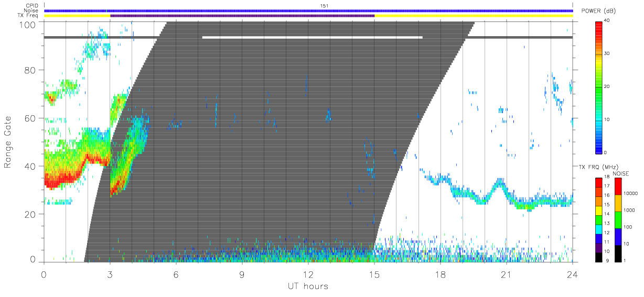Click the UT hours axis title
This screenshot has width=644, height=297.
[307, 286]
